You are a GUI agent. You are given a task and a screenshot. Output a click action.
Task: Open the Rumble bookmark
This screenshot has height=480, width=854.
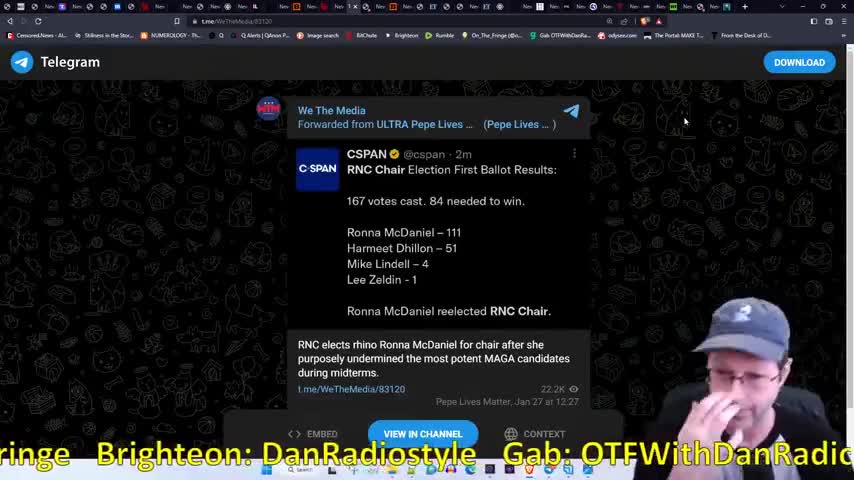point(440,35)
